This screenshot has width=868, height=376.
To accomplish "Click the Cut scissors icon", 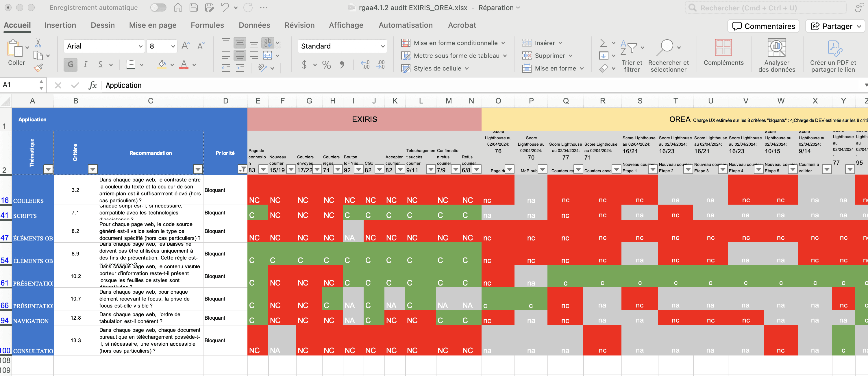I will 38,43.
